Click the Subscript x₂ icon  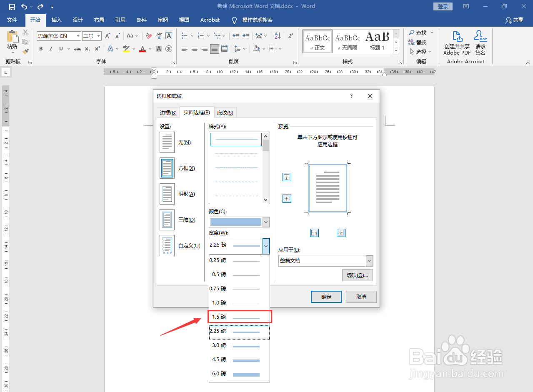pos(88,49)
